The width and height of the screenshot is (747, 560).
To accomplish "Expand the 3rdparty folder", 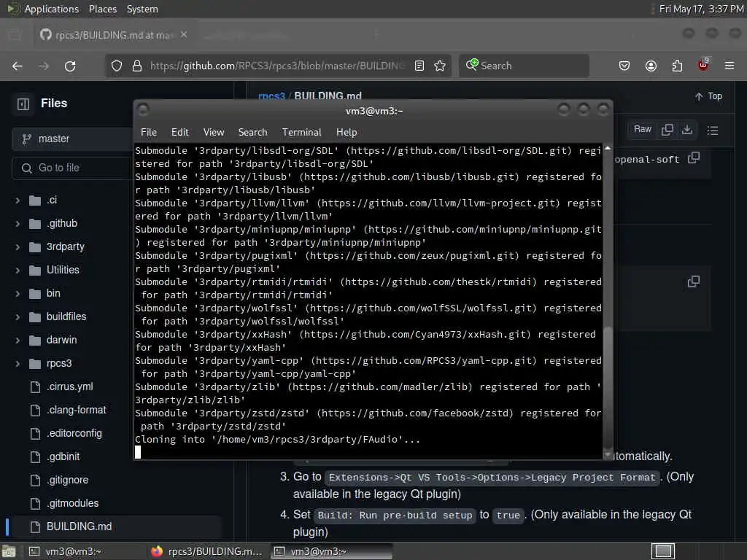I will click(x=18, y=247).
